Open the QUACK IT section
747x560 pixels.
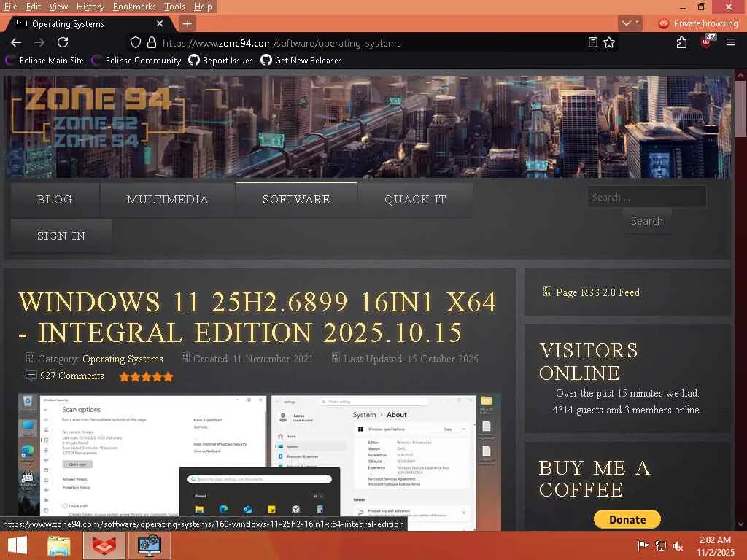pos(415,200)
